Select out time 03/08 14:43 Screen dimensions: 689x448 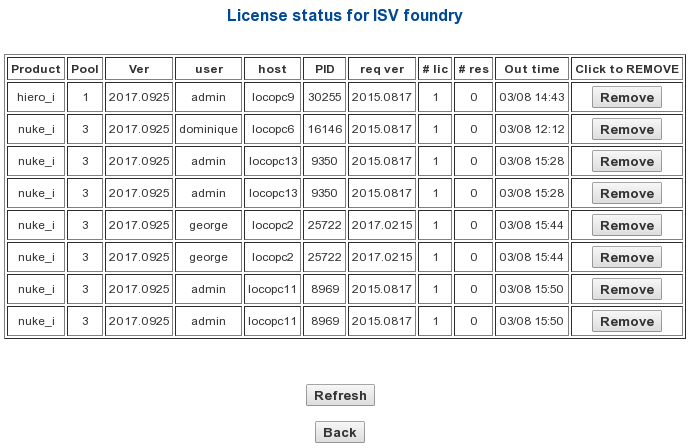(x=532, y=97)
